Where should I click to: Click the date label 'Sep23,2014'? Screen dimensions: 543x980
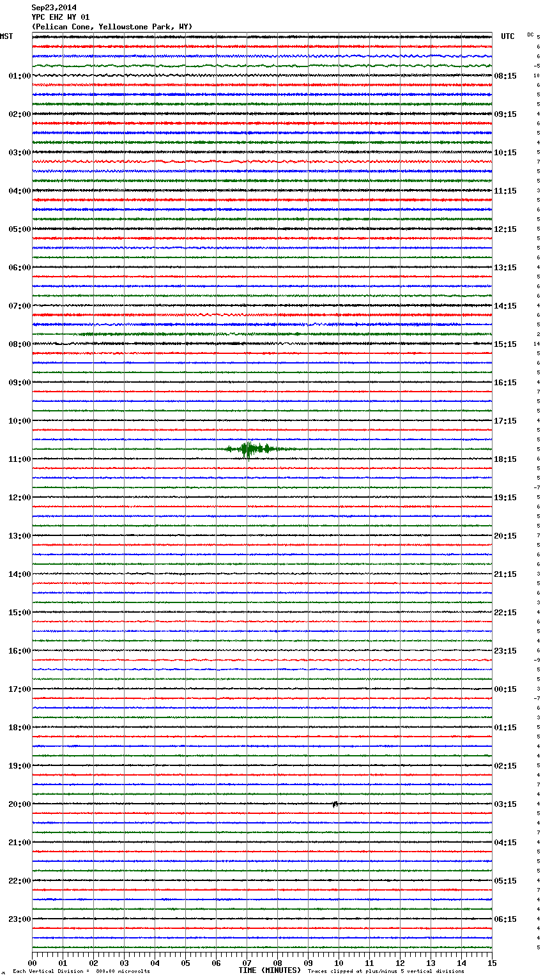click(54, 8)
